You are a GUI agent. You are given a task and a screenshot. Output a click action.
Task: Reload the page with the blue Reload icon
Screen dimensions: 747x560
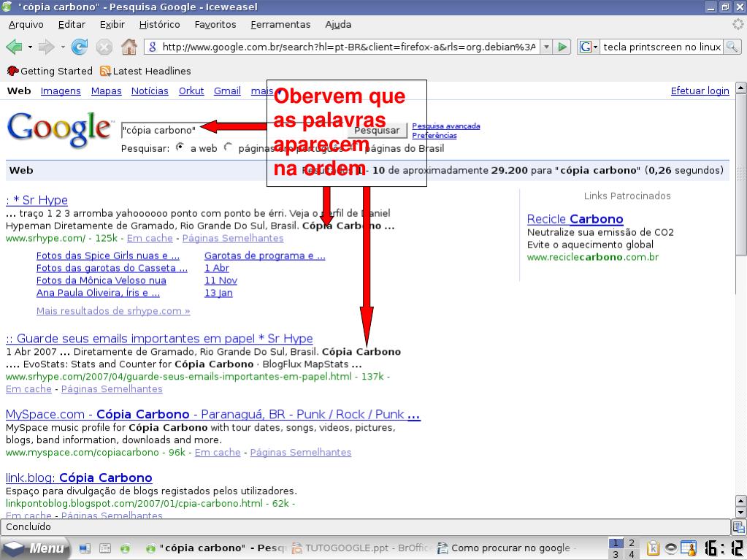point(80,47)
